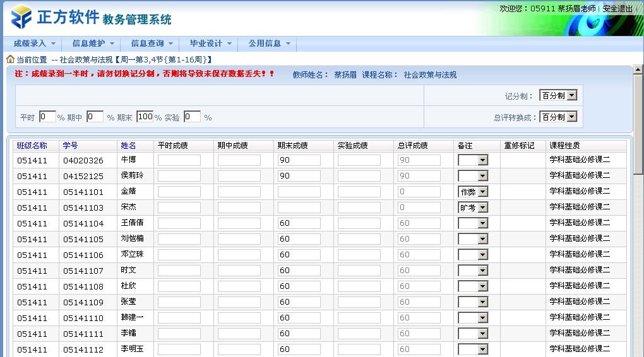This screenshot has height=357, width=644.
Task: Open the 信息查询 menu
Action: 152,44
